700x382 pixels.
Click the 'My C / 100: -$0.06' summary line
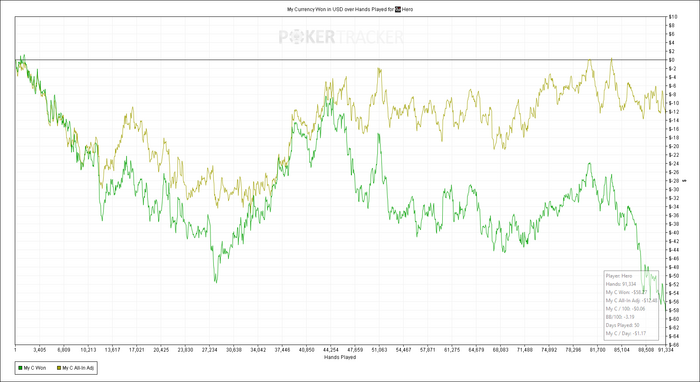point(625,308)
